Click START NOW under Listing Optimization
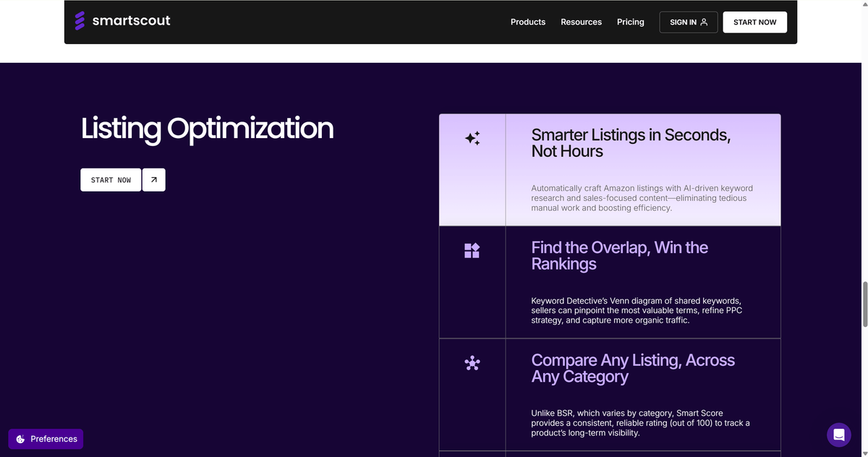This screenshot has width=868, height=457. pyautogui.click(x=111, y=180)
